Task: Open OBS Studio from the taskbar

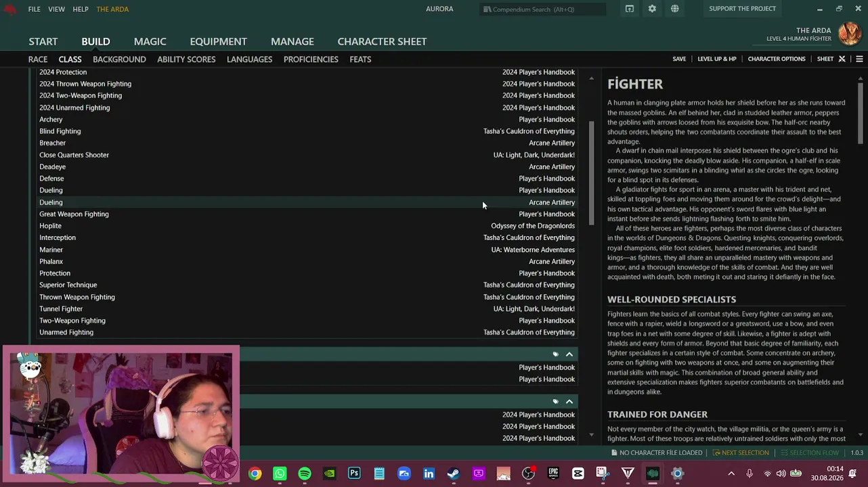Action: (x=528, y=473)
